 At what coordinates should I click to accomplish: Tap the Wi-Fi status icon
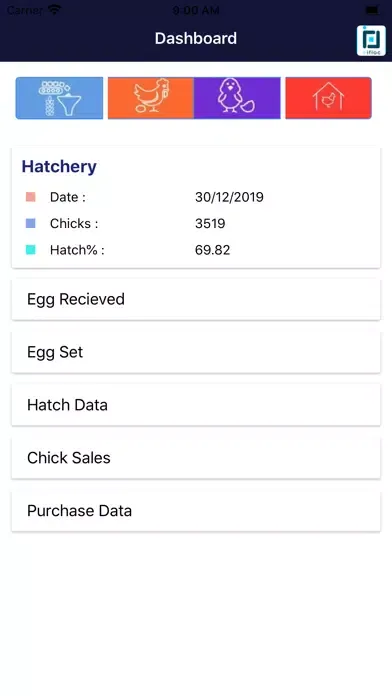point(55,9)
